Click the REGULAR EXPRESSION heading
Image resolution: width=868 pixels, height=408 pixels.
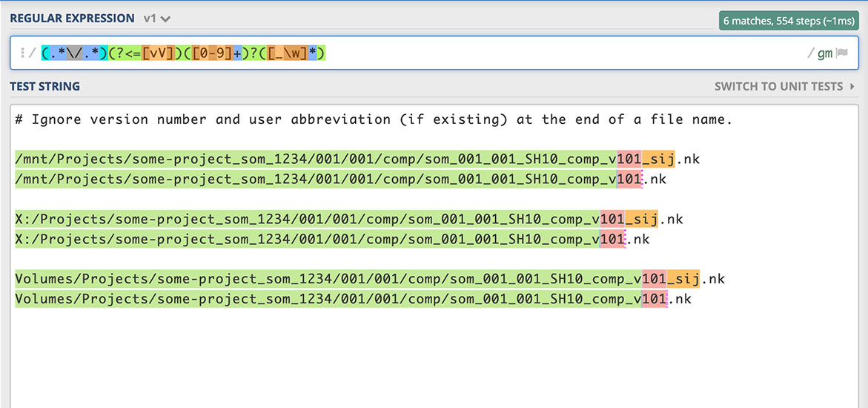72,19
